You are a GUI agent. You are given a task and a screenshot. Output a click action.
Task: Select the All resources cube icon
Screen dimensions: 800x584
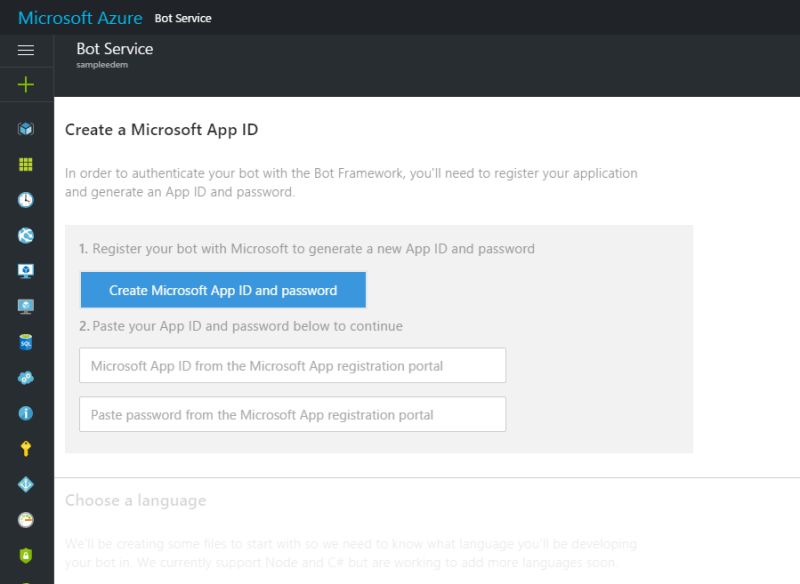pyautogui.click(x=26, y=129)
